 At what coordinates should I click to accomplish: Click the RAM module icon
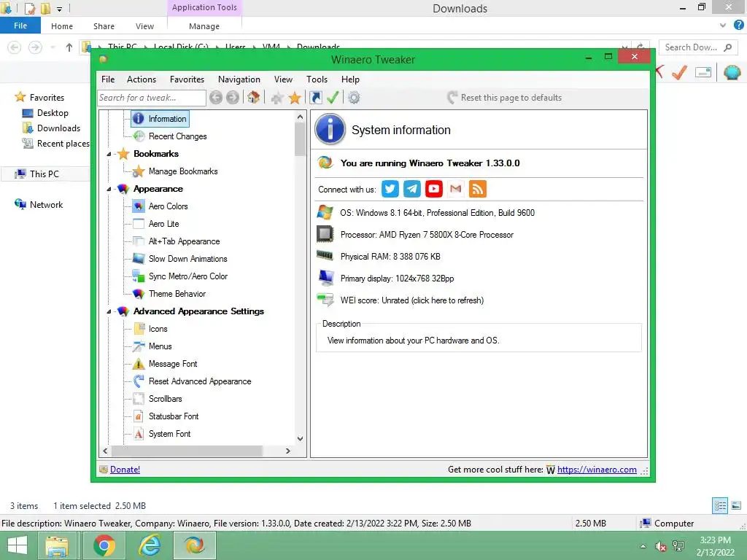pos(325,256)
